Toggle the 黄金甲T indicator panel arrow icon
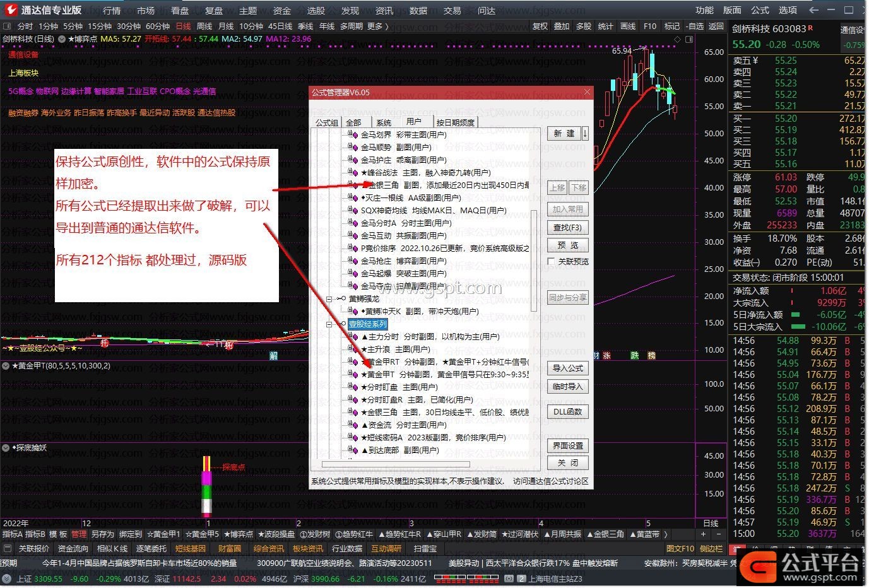The width and height of the screenshot is (869, 588). pyautogui.click(x=6, y=365)
